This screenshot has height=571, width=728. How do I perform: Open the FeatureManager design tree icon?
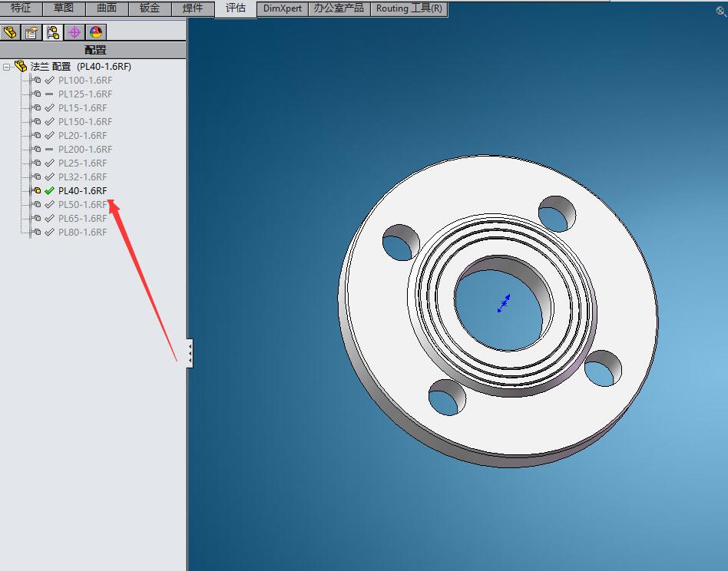pos(10,32)
